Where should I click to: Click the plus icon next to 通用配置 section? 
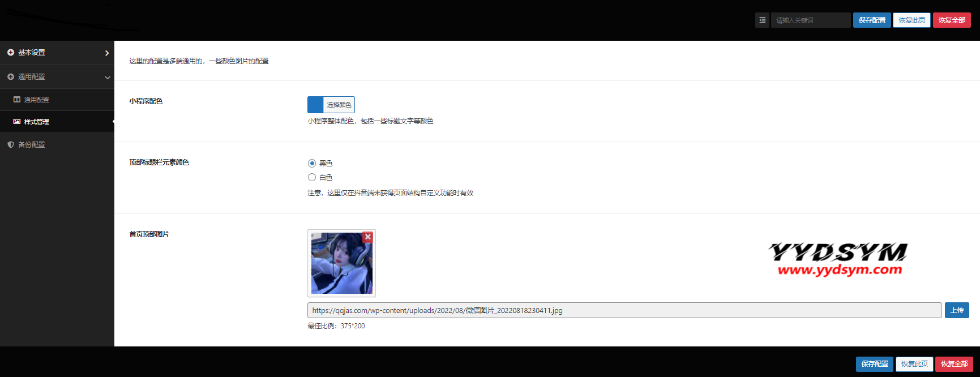coord(11,77)
